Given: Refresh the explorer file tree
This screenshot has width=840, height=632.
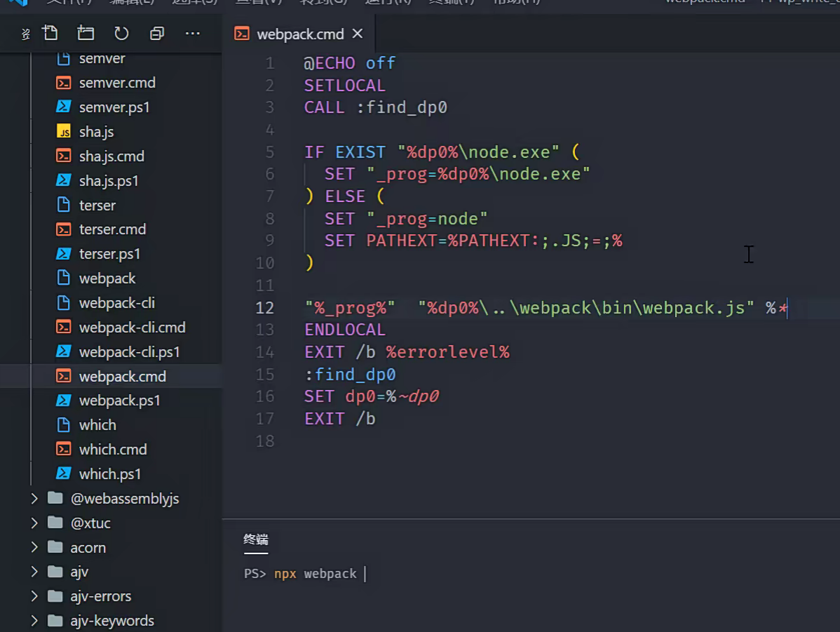Looking at the screenshot, I should 121,33.
